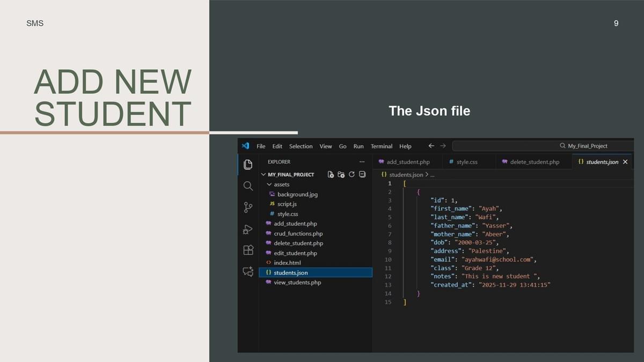The height and width of the screenshot is (362, 644).
Task: Click the New Folder icon in explorer
Action: (x=341, y=174)
